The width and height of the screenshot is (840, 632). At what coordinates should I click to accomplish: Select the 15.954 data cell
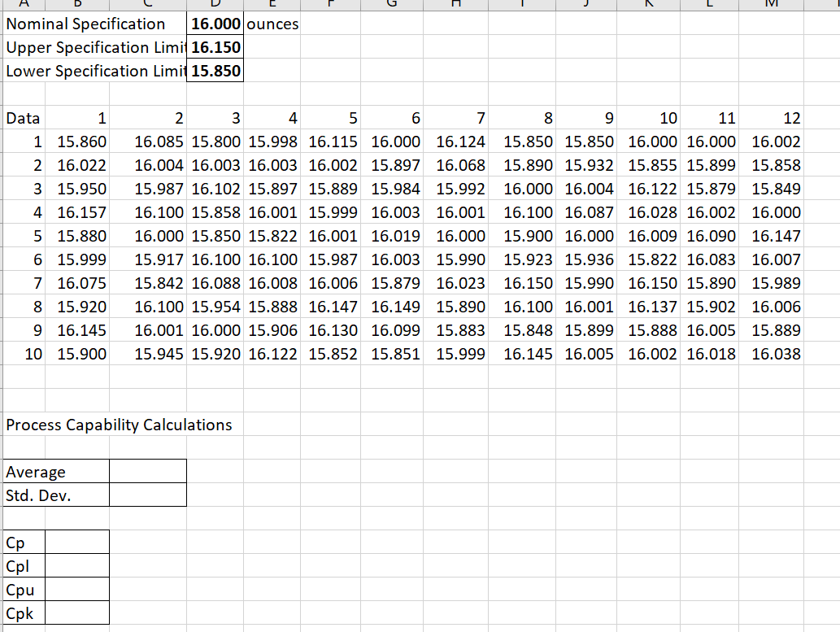(215, 307)
